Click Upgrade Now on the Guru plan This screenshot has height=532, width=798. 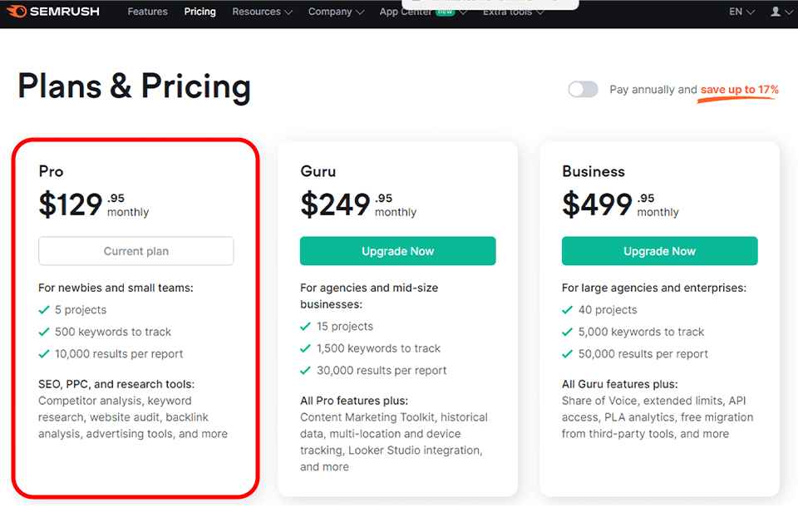pyautogui.click(x=397, y=251)
